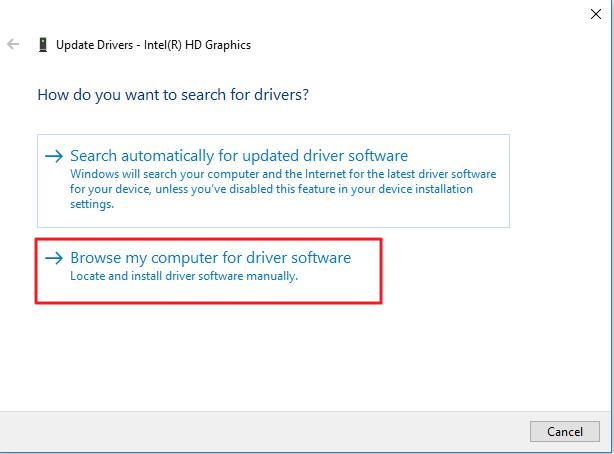
Task: Select Search automatically for updated driver software
Action: [x=238, y=156]
